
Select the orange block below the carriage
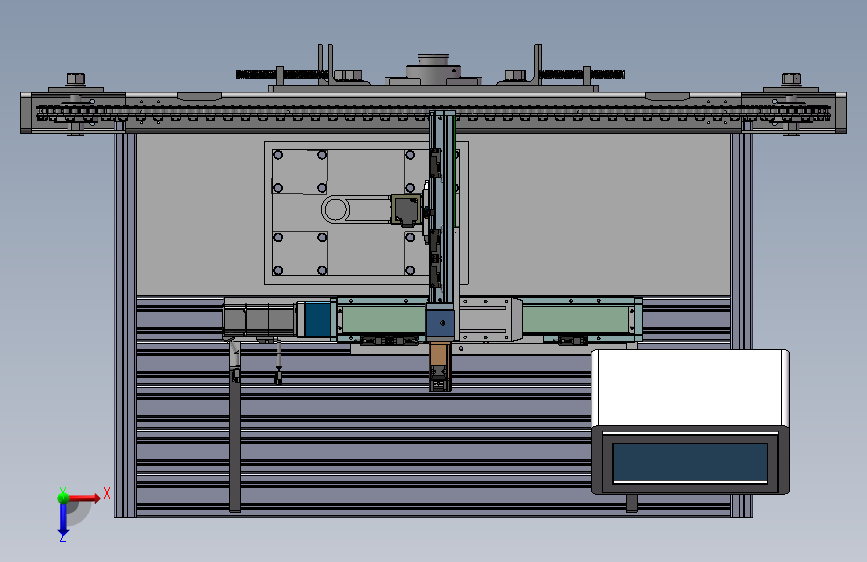coord(439,355)
